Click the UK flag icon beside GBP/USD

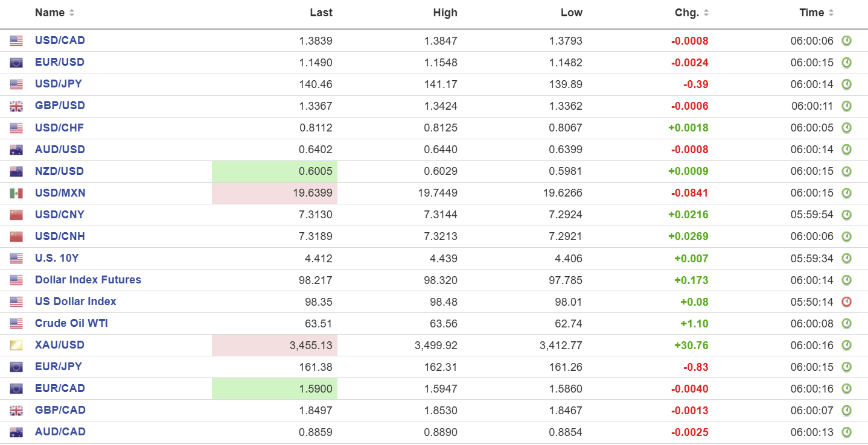pyautogui.click(x=16, y=106)
